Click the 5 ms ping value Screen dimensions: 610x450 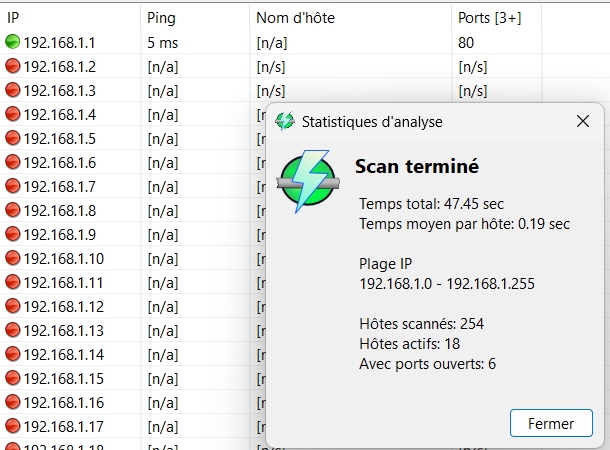[163, 43]
